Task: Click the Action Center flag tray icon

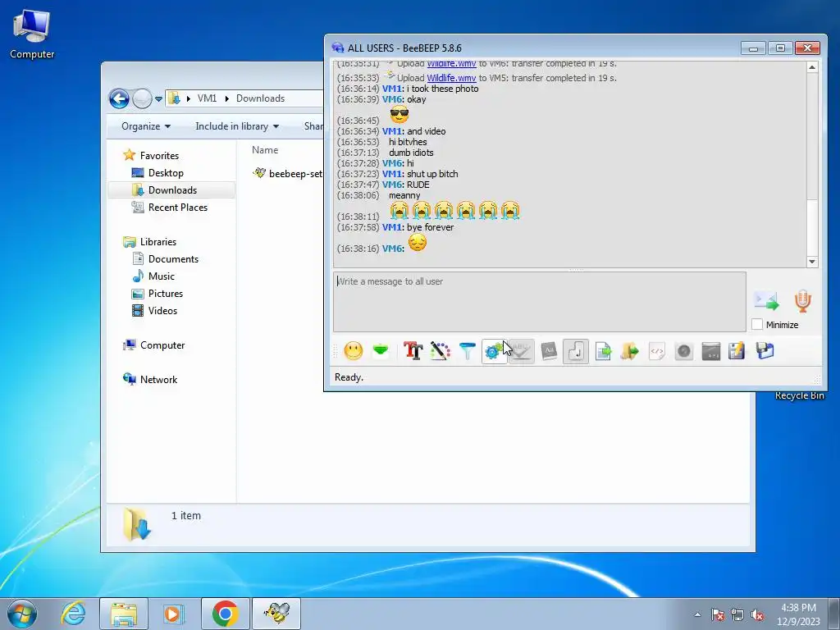Action: point(717,614)
